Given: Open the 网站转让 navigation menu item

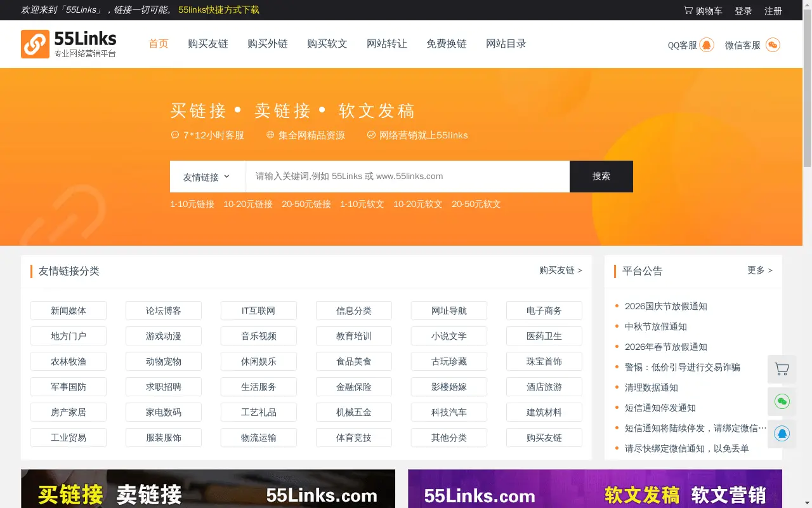Looking at the screenshot, I should 387,44.
